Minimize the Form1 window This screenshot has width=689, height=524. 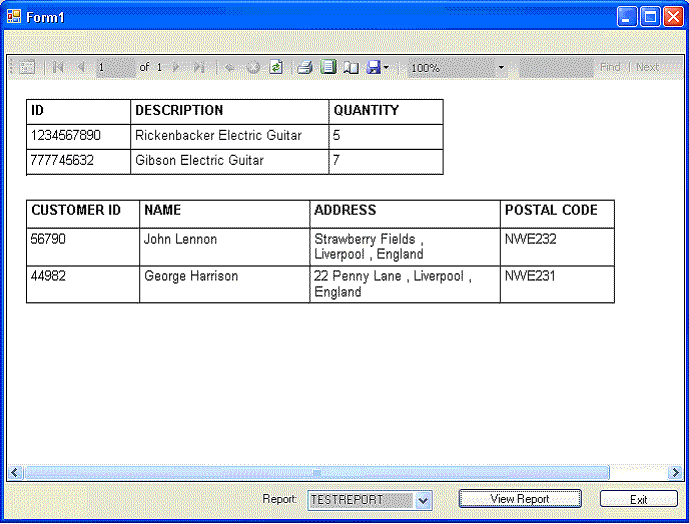tap(627, 17)
